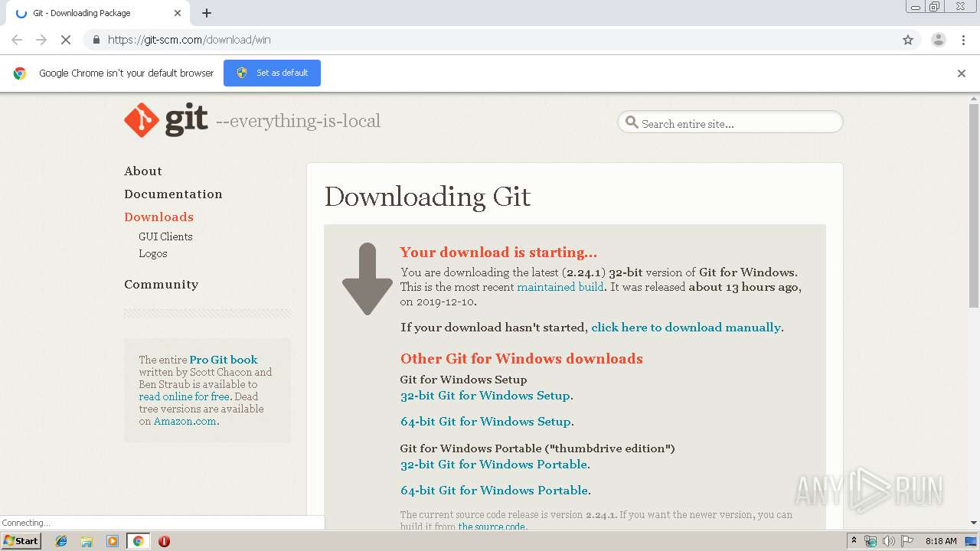Click the taskbar clock showing 8:18 AM
The height and width of the screenshot is (551, 980).
pyautogui.click(x=941, y=541)
